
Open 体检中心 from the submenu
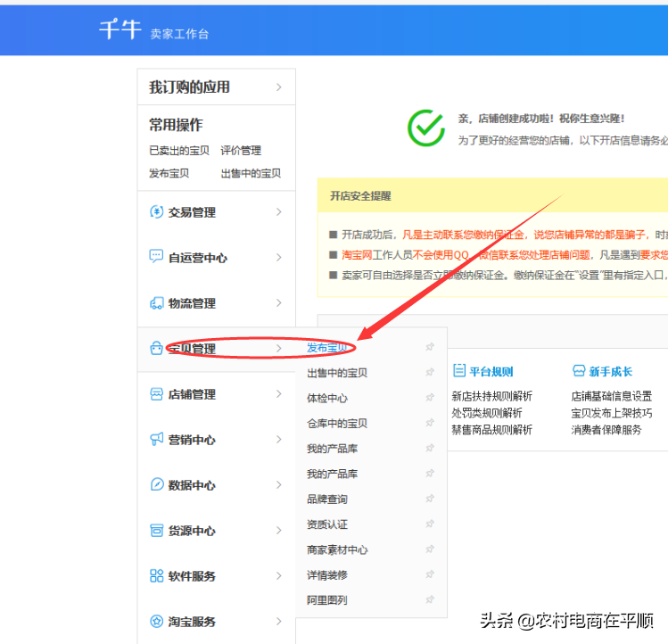point(326,398)
